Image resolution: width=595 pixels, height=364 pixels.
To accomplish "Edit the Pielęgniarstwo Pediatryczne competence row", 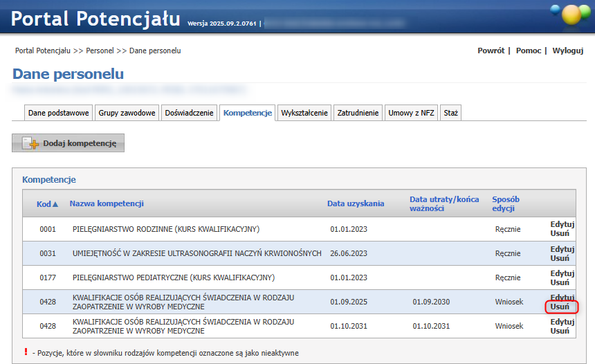I will pos(562,273).
